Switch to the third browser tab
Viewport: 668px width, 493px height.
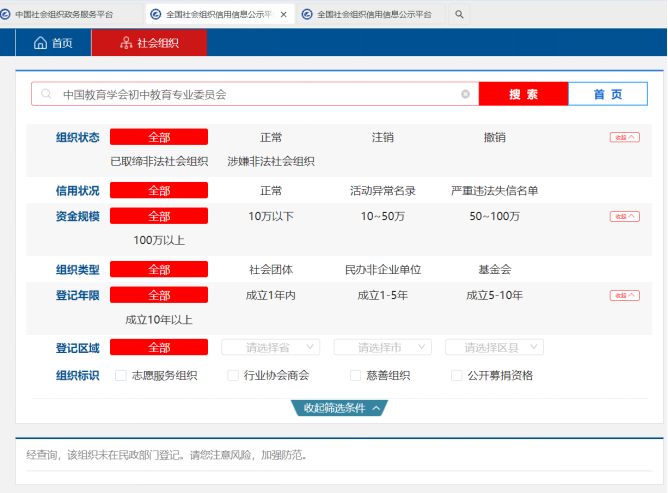click(x=375, y=15)
